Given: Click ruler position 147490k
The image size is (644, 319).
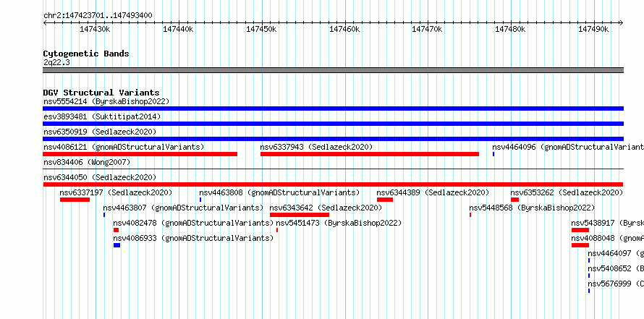Looking at the screenshot, I should [594, 29].
